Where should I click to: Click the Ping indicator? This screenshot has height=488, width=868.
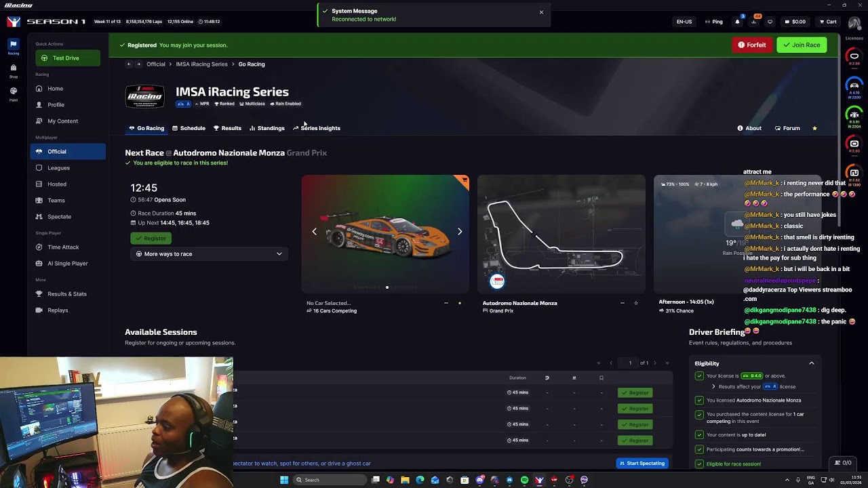click(x=713, y=22)
